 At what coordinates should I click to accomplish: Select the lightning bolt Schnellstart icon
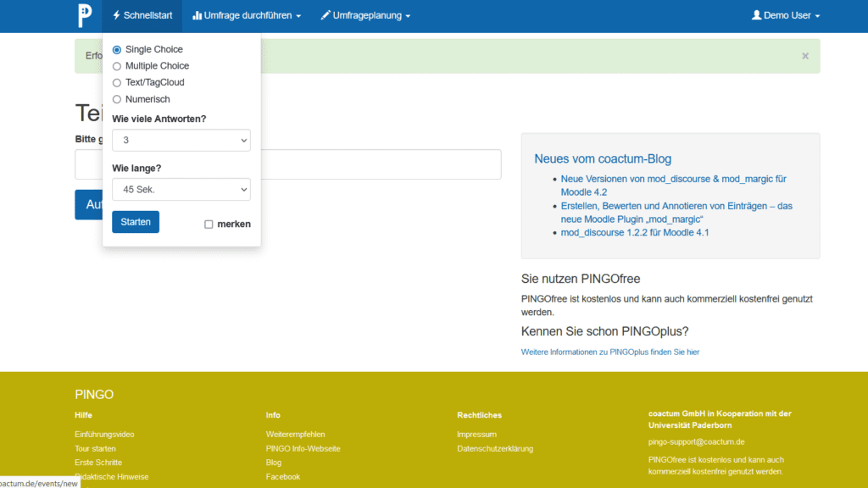tap(115, 14)
